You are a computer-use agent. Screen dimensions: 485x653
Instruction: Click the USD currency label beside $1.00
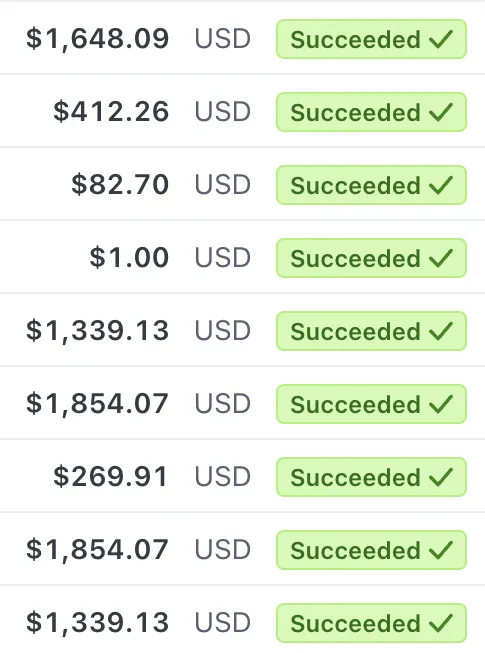[x=223, y=257]
